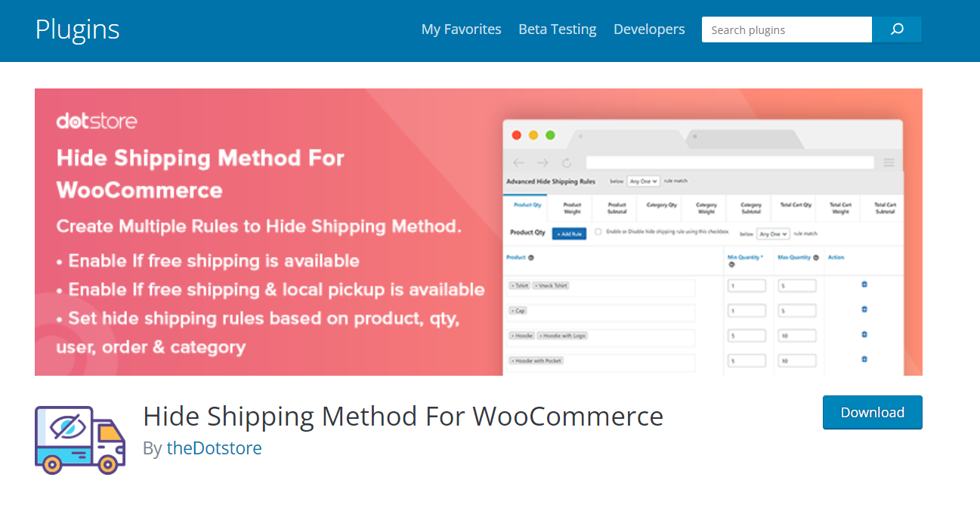Open Developers in header navigation
980x505 pixels.
click(x=649, y=29)
